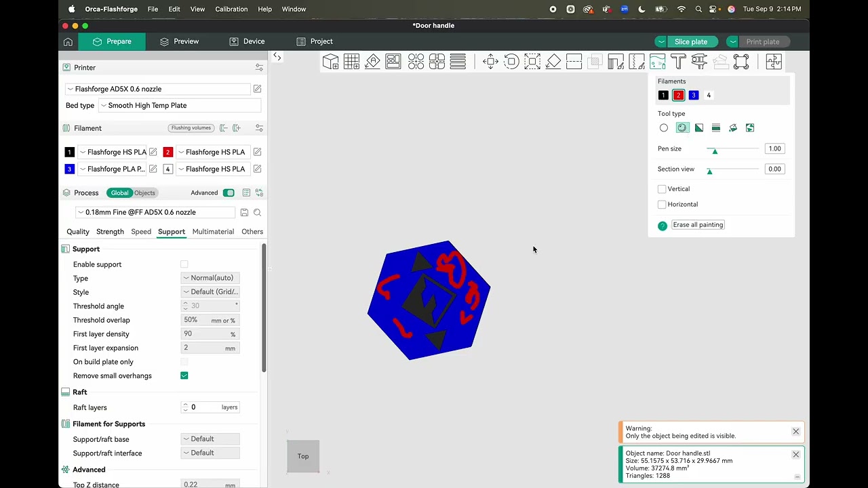Choose the Height range tool type

tap(716, 127)
